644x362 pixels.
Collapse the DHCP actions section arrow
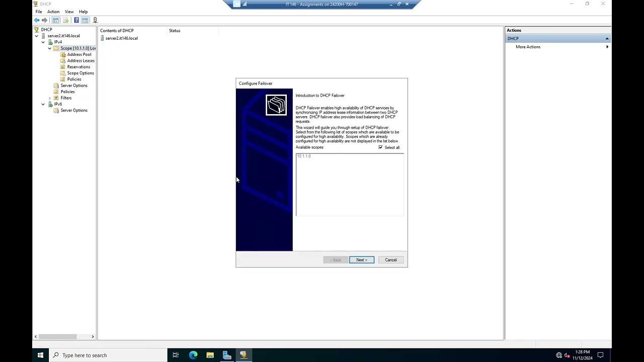[607, 39]
